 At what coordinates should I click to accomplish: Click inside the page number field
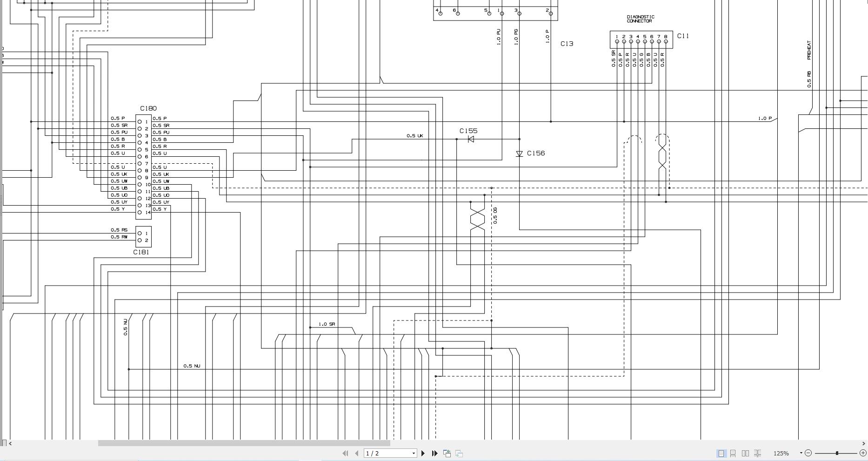click(381, 453)
